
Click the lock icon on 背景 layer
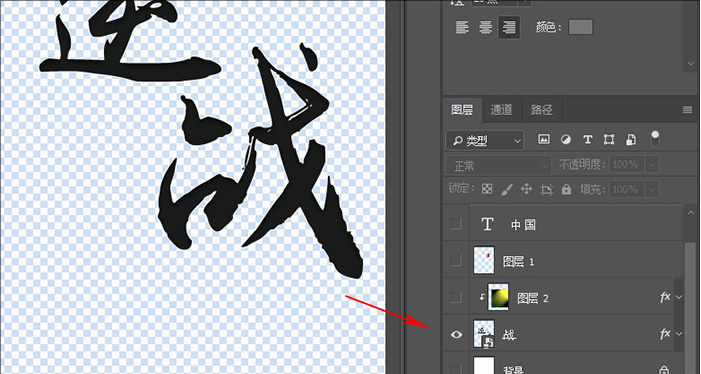664,370
